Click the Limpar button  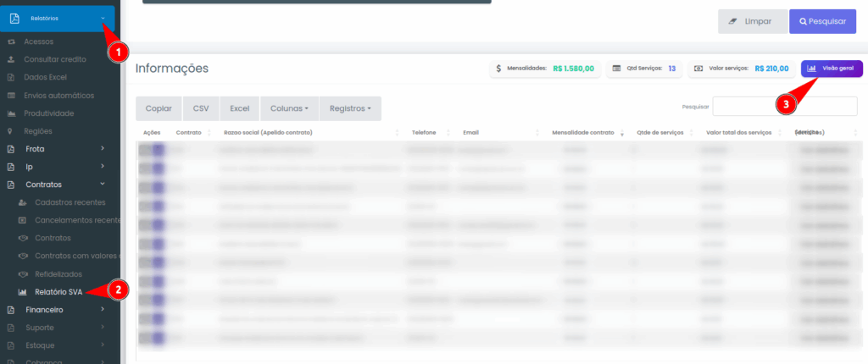click(750, 21)
